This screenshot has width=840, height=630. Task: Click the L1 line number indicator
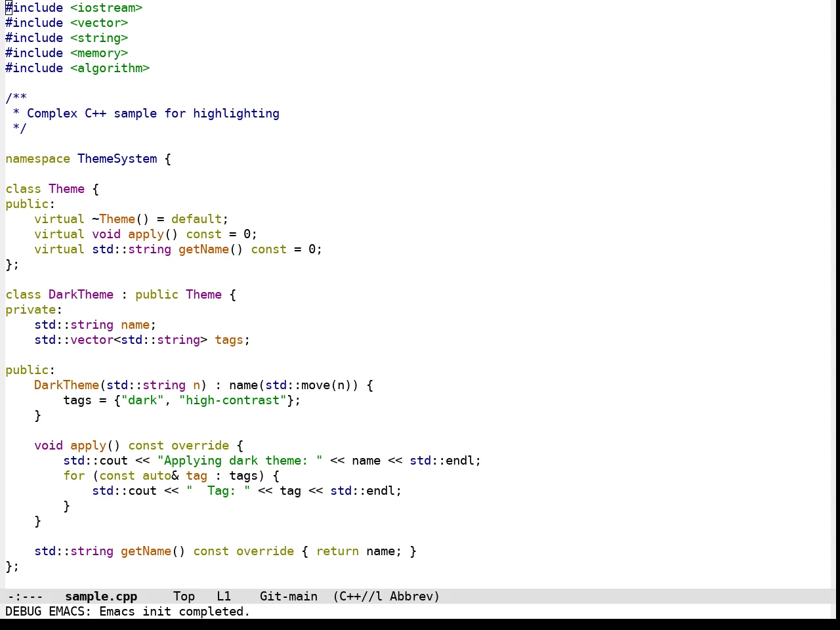point(224,597)
